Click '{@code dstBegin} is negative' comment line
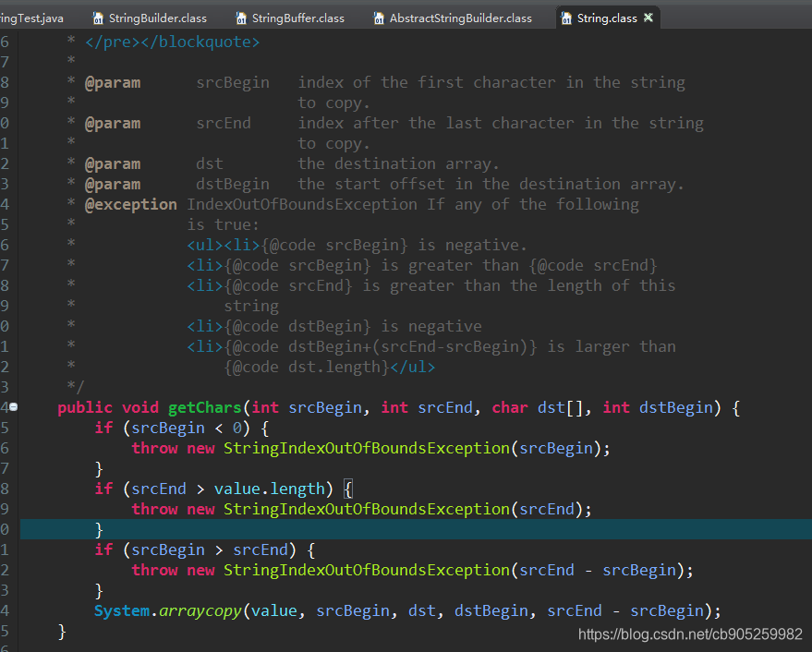812x652 pixels. coord(334,327)
